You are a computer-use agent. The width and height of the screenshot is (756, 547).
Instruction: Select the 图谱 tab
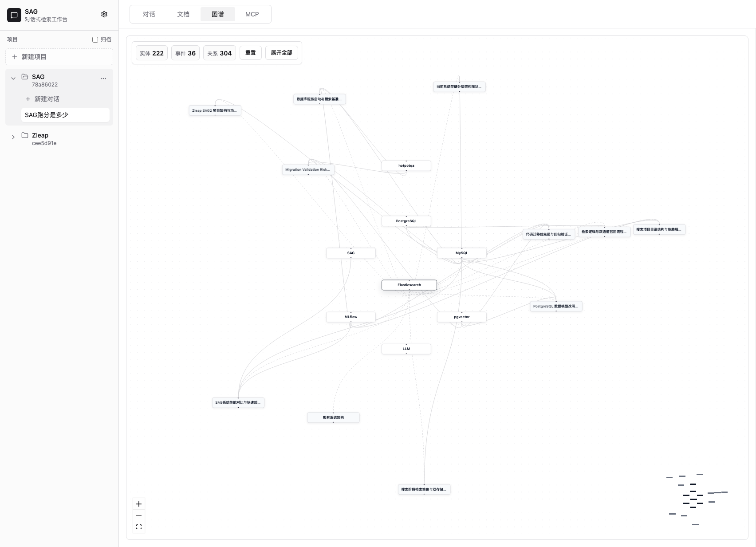pyautogui.click(x=218, y=14)
